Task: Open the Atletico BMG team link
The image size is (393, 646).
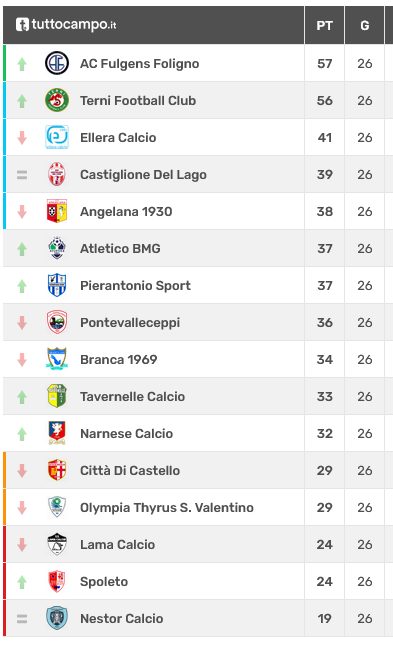Action: pyautogui.click(x=120, y=248)
